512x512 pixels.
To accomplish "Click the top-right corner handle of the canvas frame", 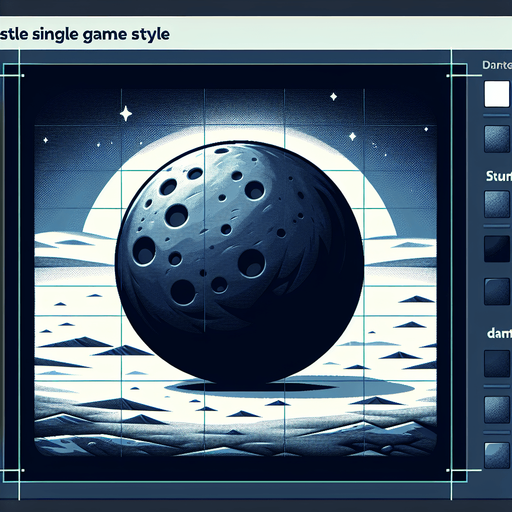I will 448,76.
